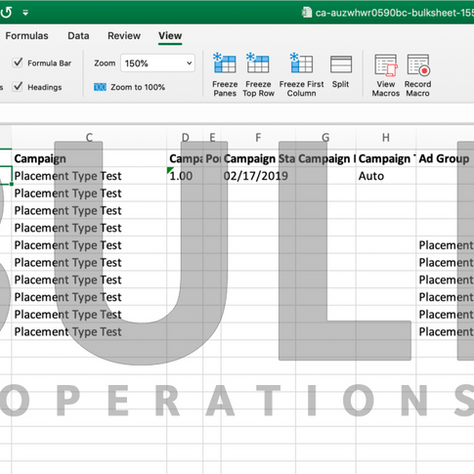The height and width of the screenshot is (474, 474).
Task: Toggle the Formula Bar checkbox
Action: [17, 62]
